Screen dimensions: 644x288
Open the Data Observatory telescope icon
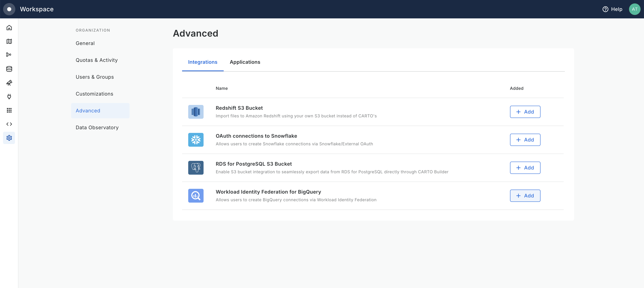point(9,83)
